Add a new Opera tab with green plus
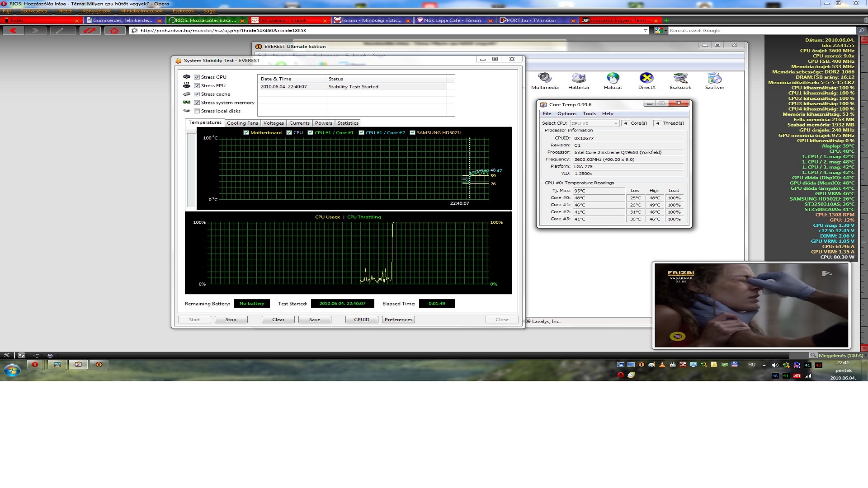This screenshot has width=868, height=488. tap(666, 20)
